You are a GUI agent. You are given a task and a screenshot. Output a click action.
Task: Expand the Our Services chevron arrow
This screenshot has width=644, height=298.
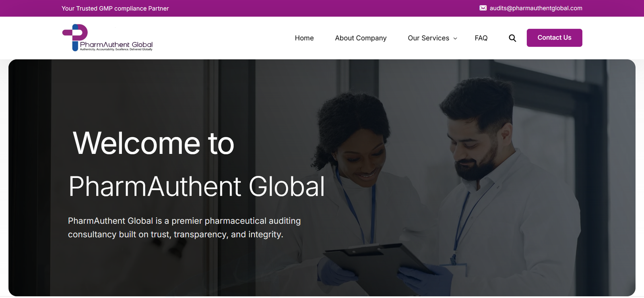[455, 38]
